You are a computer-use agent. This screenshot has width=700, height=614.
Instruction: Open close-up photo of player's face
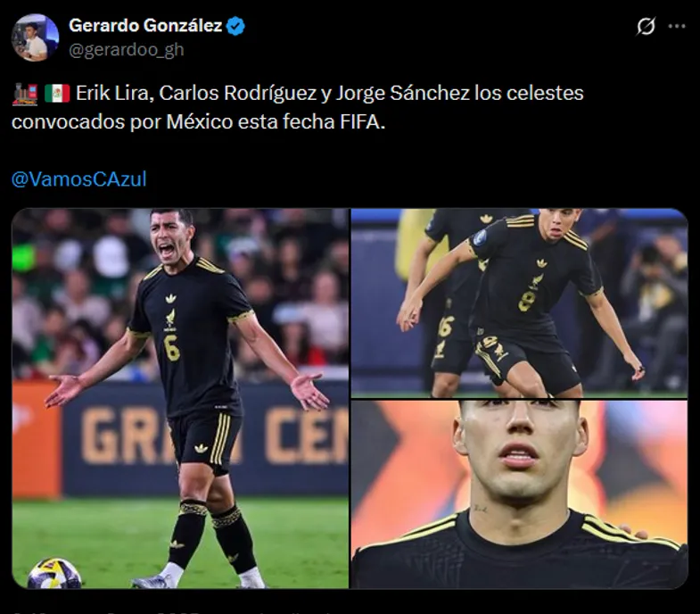tap(519, 494)
